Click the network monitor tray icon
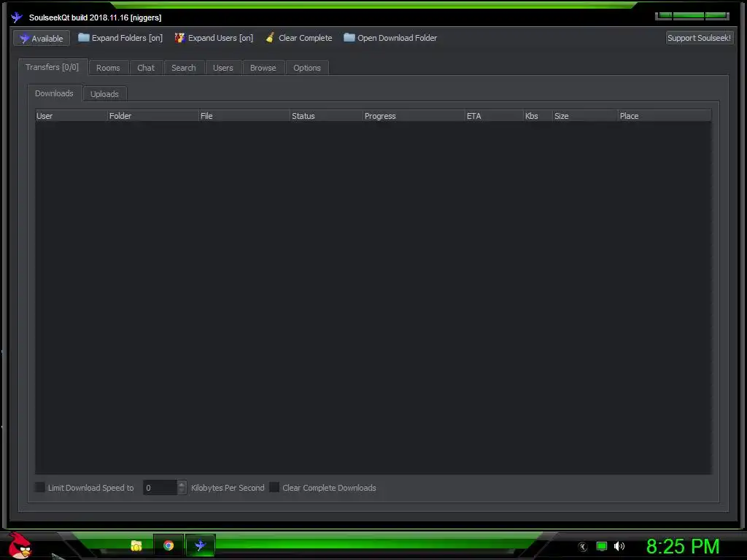The height and width of the screenshot is (560, 747). click(602, 546)
